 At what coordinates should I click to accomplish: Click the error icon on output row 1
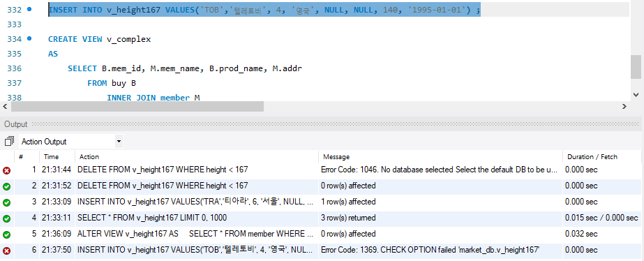coord(6,170)
